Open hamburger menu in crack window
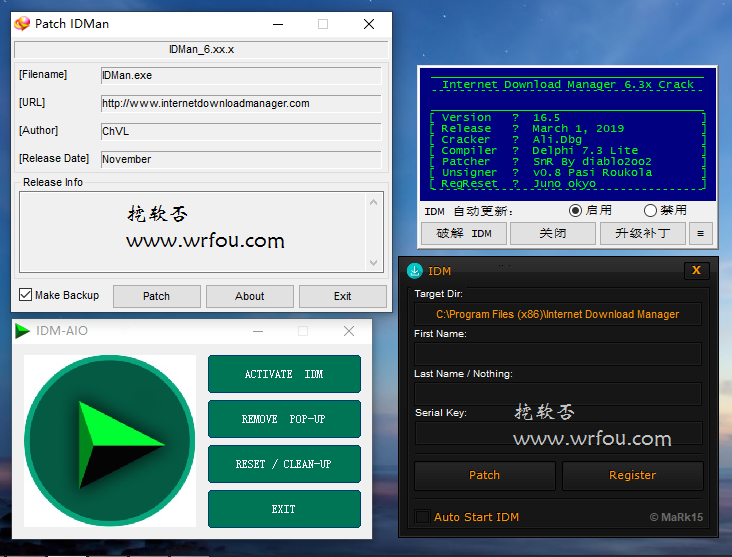The image size is (732, 557). [700, 233]
